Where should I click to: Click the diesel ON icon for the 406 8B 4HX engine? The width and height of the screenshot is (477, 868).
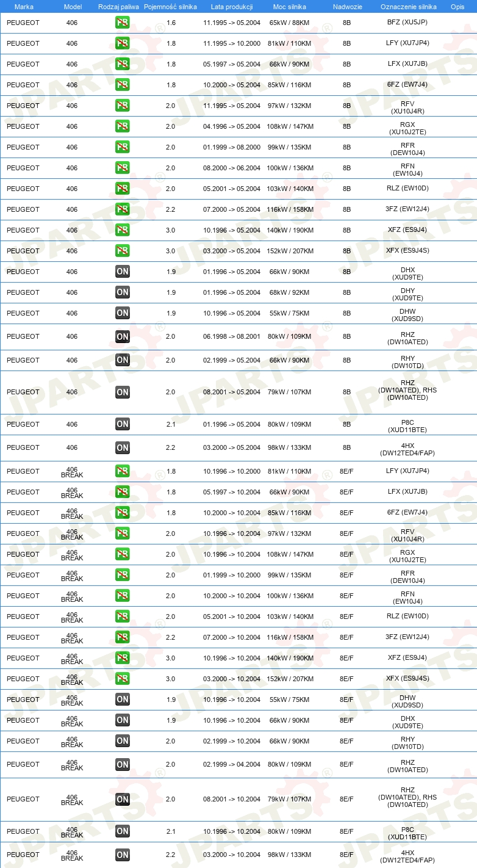(123, 447)
